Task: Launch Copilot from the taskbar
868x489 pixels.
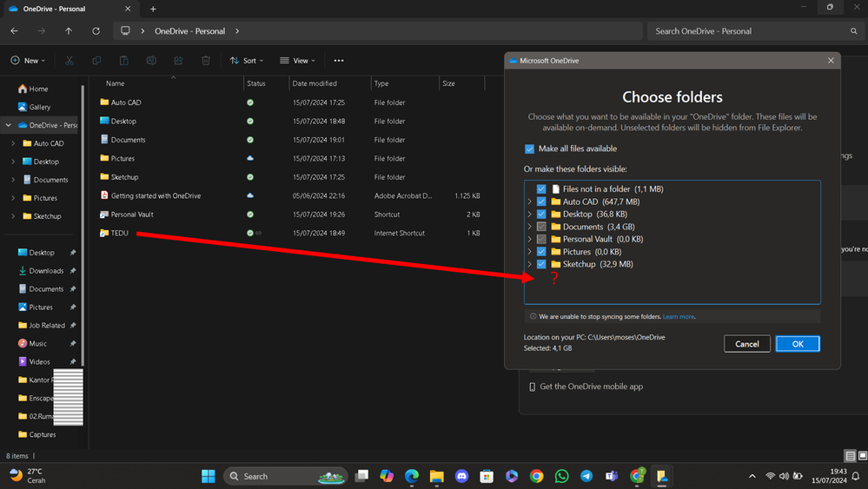Action: pyautogui.click(x=387, y=476)
